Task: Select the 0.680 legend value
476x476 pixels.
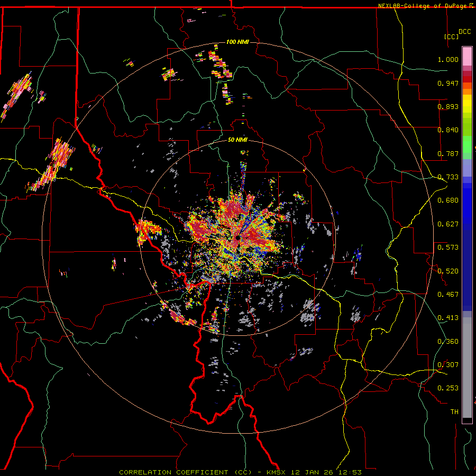Action: pyautogui.click(x=448, y=200)
